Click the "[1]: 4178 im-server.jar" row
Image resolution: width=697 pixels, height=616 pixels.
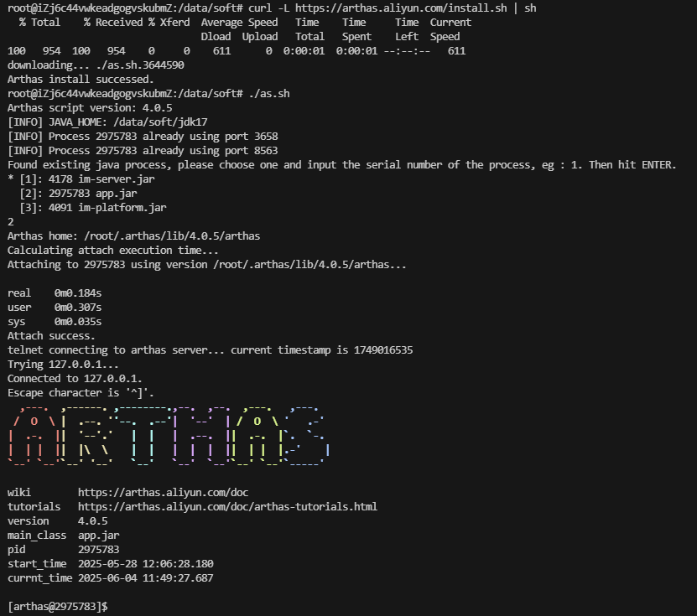[x=81, y=179]
